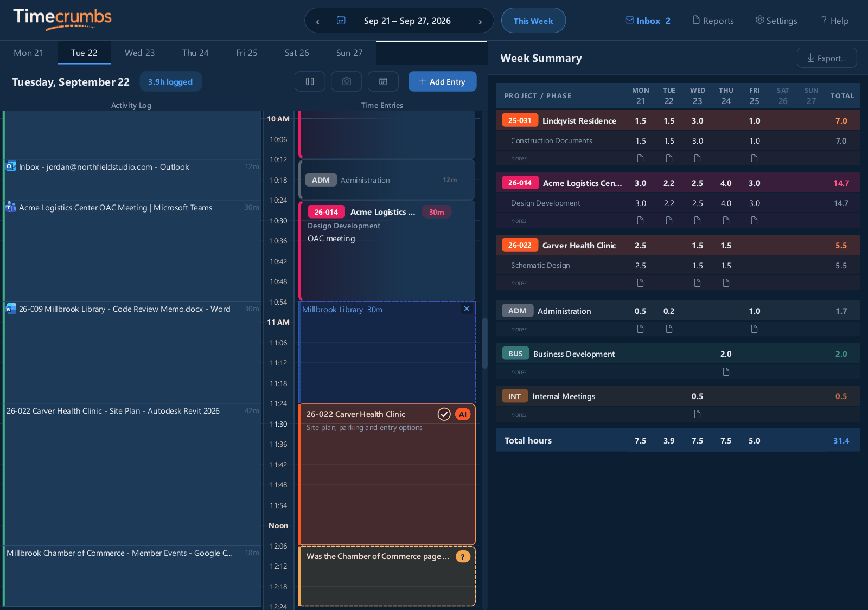Click the timeline vertical scrollbar
The height and width of the screenshot is (610, 868).
pyautogui.click(x=484, y=343)
